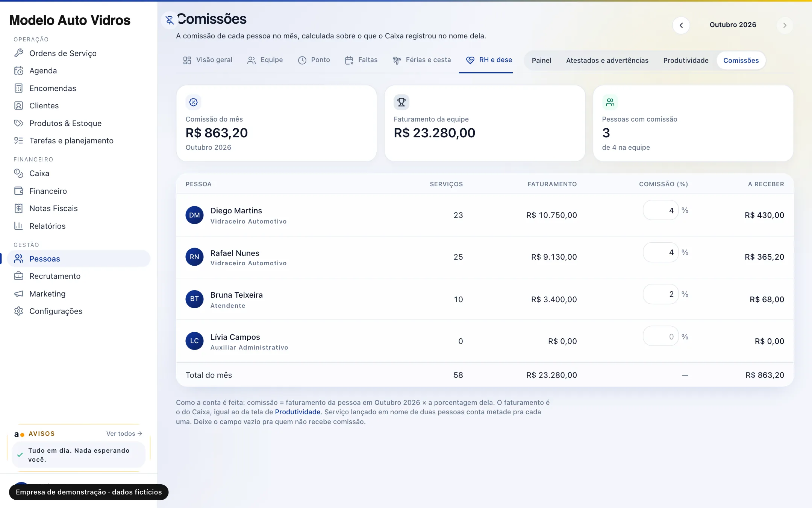812x508 pixels.
Task: Switch to the Faltas tab
Action: tap(361, 60)
